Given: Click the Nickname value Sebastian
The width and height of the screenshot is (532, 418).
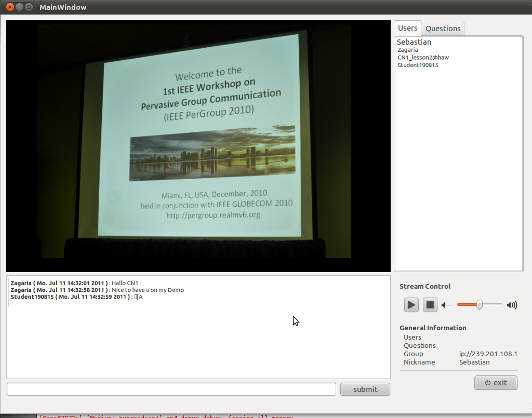Looking at the screenshot, I should click(x=474, y=362).
